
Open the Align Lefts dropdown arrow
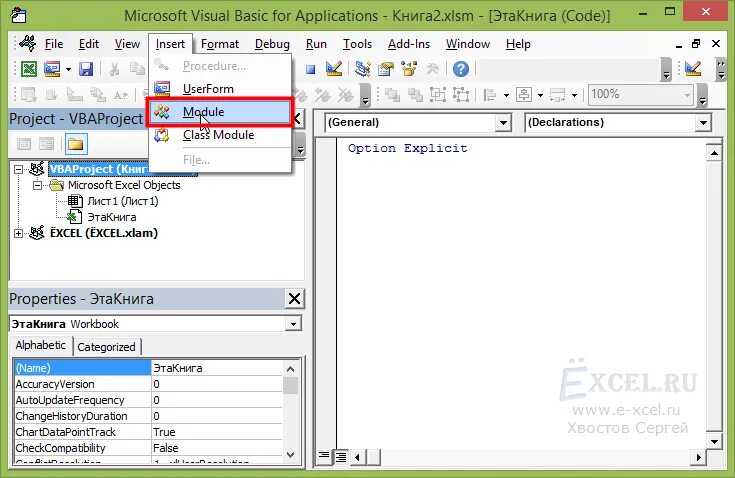pyautogui.click(x=506, y=96)
